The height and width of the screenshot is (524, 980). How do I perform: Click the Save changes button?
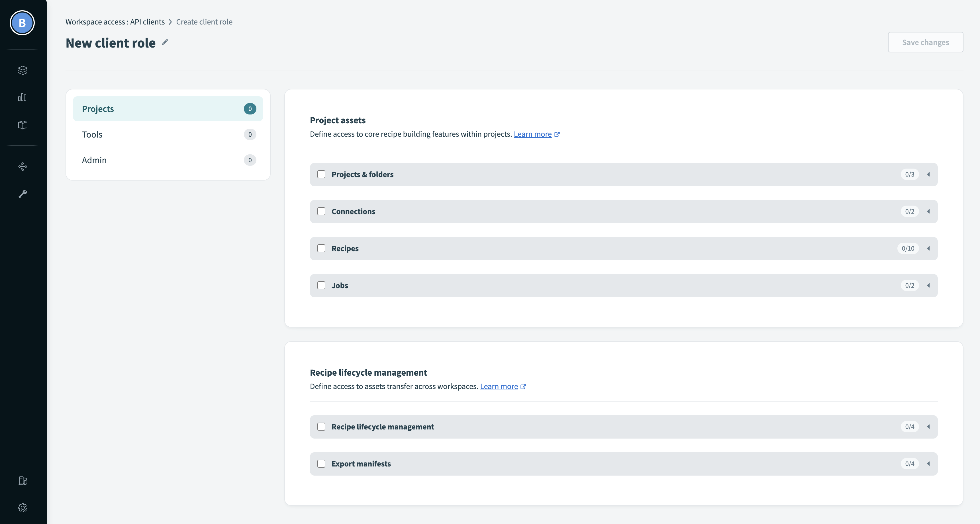[925, 42]
